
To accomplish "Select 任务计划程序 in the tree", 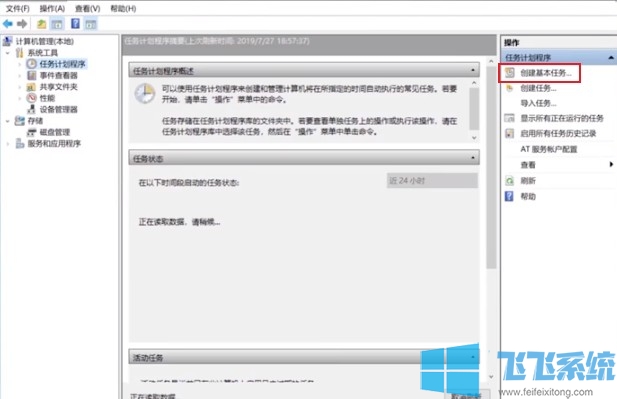I will pos(62,64).
